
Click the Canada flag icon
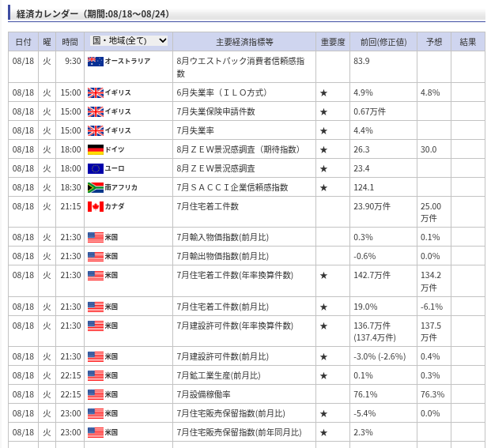coord(96,206)
